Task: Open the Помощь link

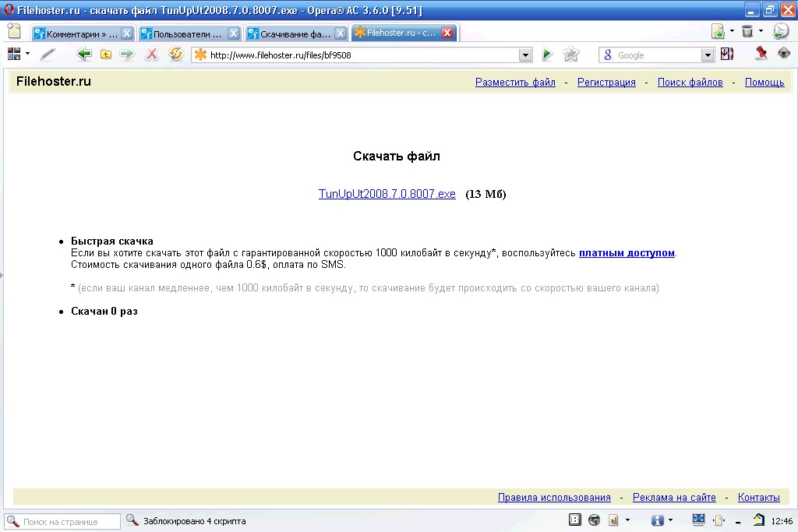Action: coord(764,82)
